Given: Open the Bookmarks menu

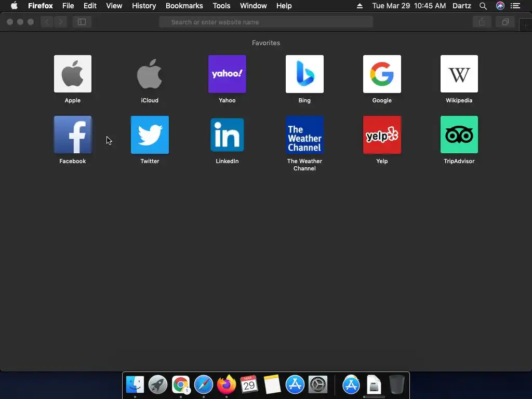Looking at the screenshot, I should 184,6.
